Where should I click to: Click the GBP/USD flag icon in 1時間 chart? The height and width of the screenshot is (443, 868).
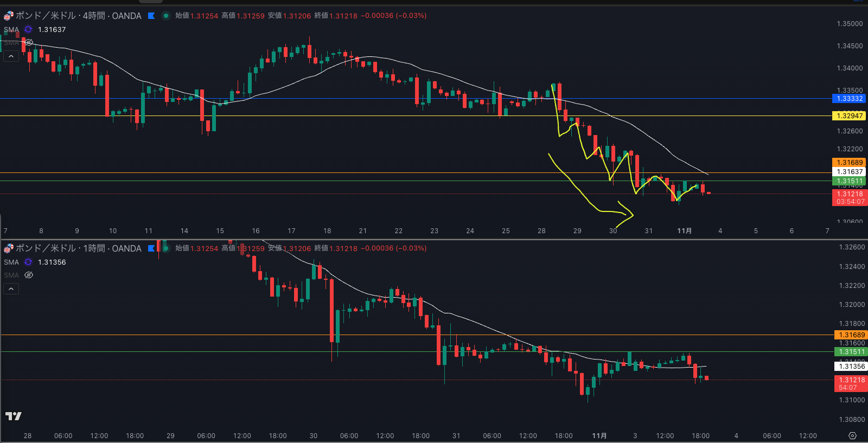tap(9, 248)
